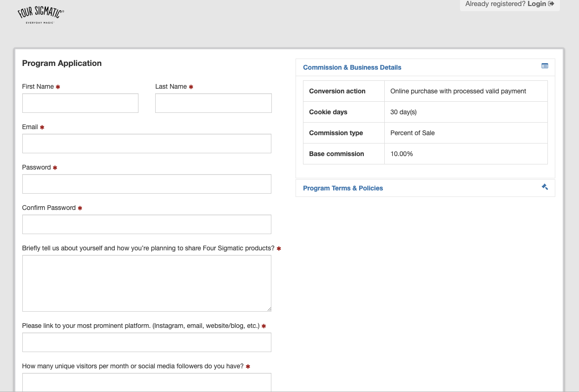Click the 'First Name' label
579x392 pixels.
(x=38, y=86)
